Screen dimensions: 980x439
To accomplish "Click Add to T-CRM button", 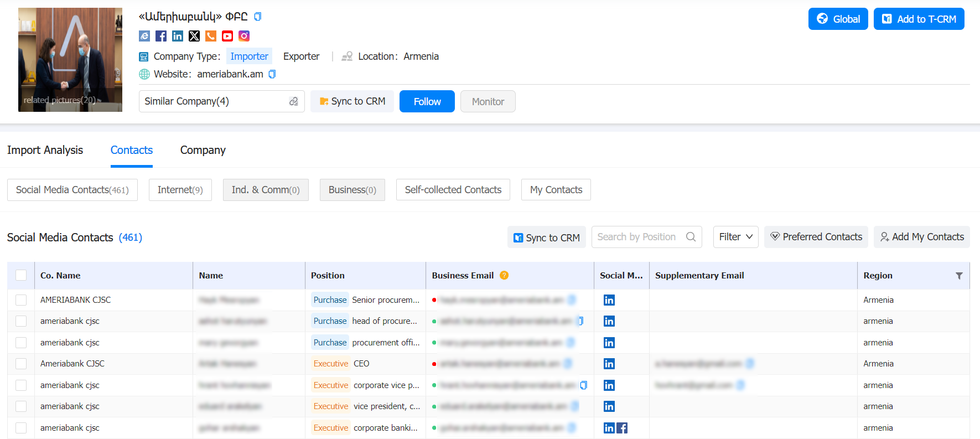I will tap(919, 19).
